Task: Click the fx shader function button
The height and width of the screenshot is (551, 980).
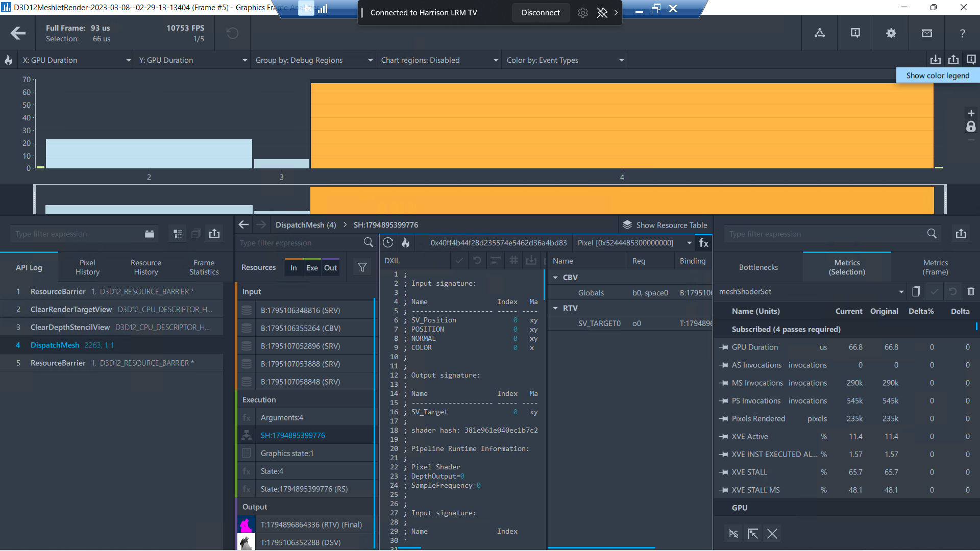Action: coord(704,243)
